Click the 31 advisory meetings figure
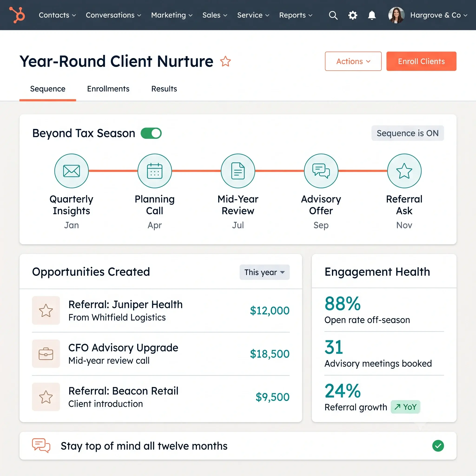476x476 pixels. click(x=334, y=347)
